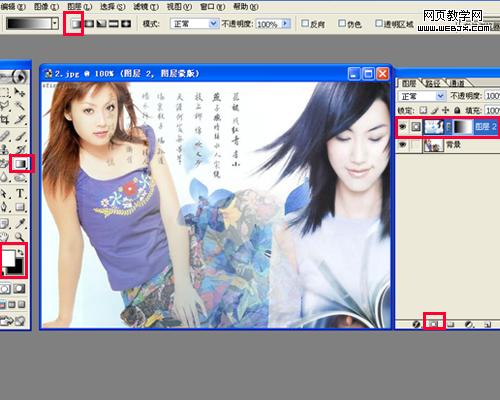
Task: Select the Notes tool
Action: pyautogui.click(x=5, y=223)
